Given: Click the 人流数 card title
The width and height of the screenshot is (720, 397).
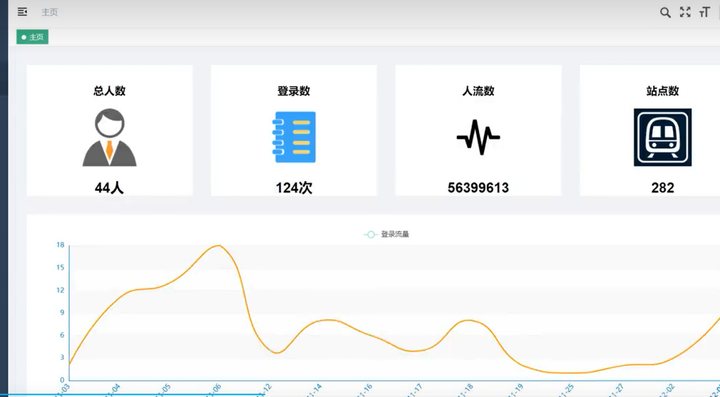Looking at the screenshot, I should pyautogui.click(x=478, y=91).
